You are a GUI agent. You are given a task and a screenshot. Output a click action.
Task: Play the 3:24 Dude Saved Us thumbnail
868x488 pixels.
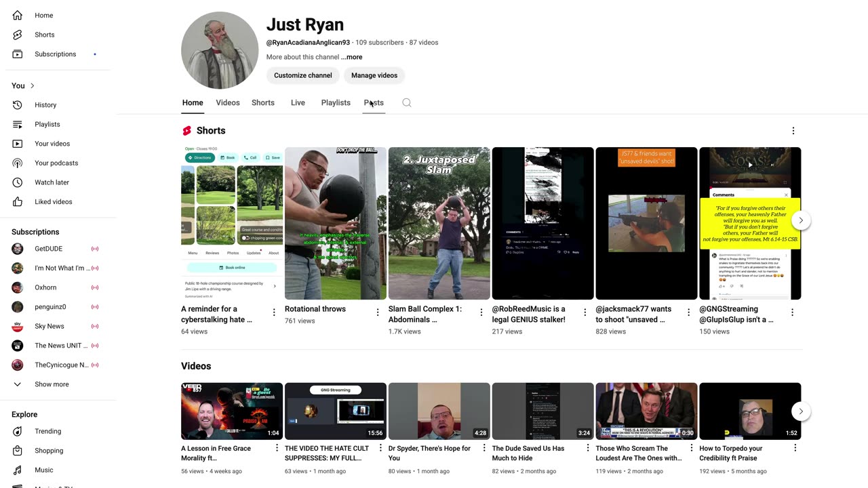point(543,411)
